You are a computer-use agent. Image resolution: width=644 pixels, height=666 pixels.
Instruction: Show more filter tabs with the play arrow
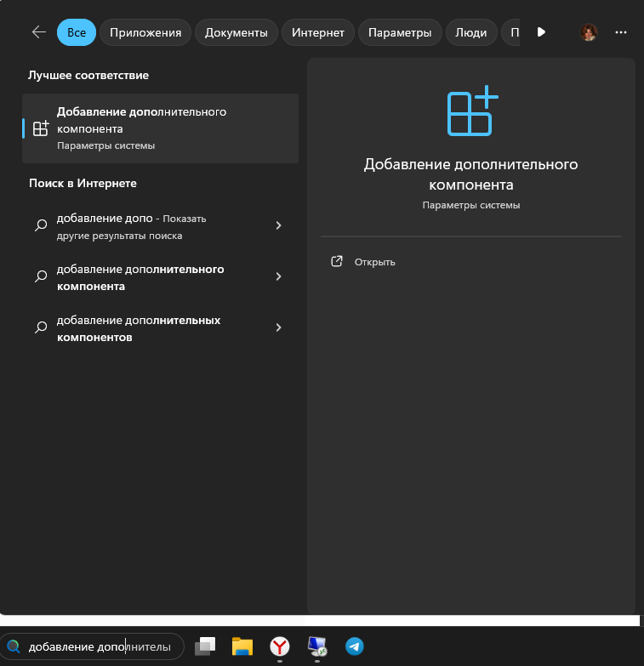tap(541, 32)
